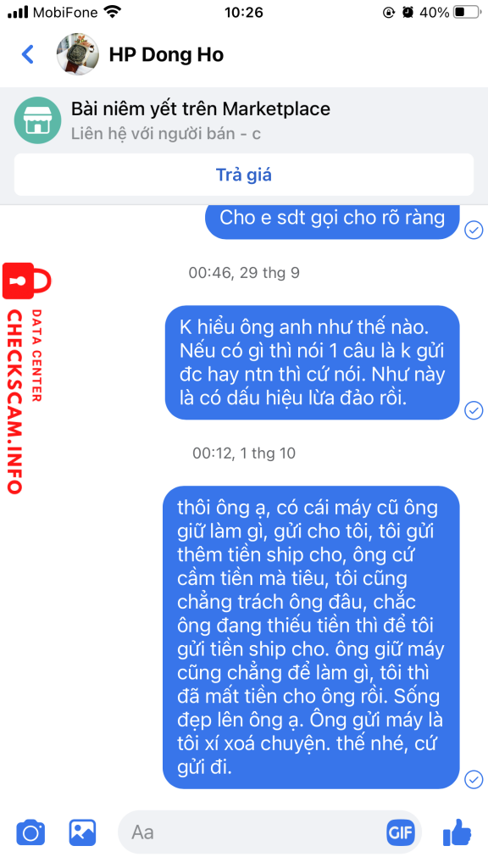The width and height of the screenshot is (488, 868).
Task: Open the GIF picker
Action: [x=401, y=832]
